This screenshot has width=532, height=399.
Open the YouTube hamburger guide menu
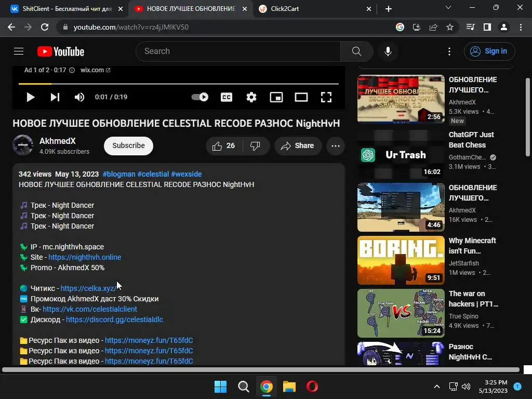coord(19,51)
